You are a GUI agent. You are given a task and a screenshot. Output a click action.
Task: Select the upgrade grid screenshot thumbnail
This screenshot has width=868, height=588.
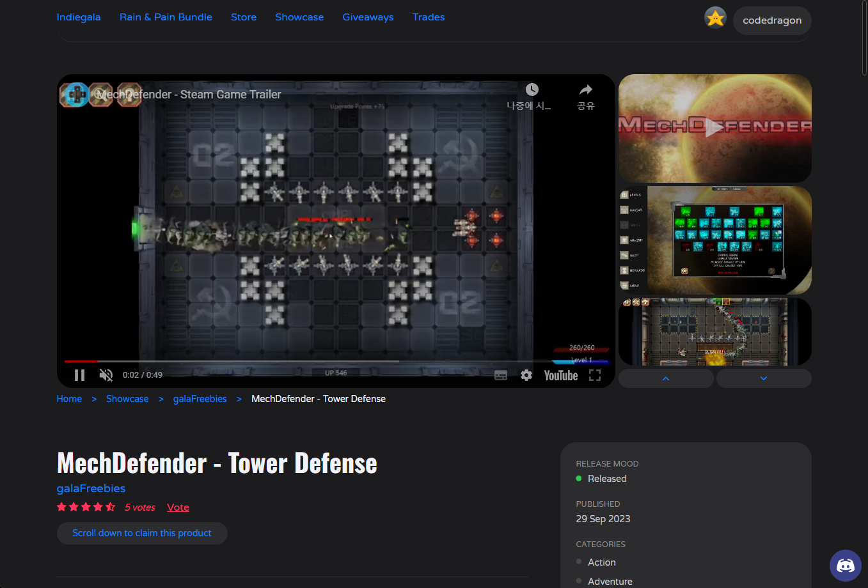(715, 240)
